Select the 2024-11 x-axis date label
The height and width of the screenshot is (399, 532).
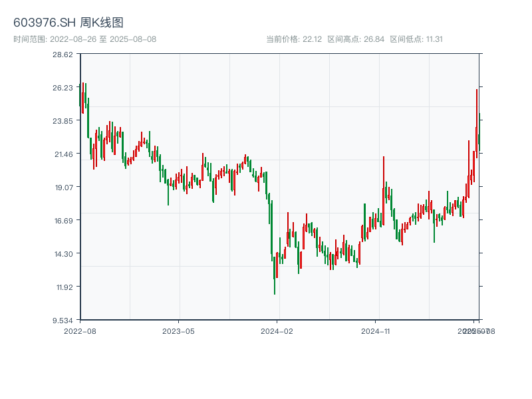(376, 331)
